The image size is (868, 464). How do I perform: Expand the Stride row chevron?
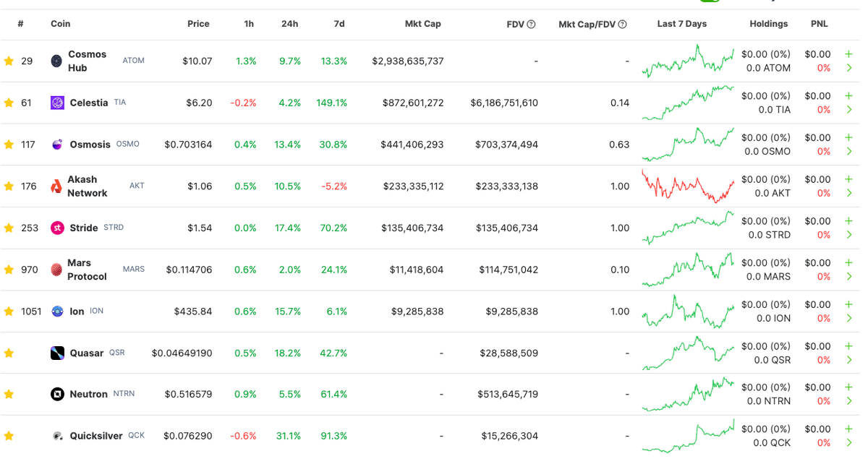(848, 235)
